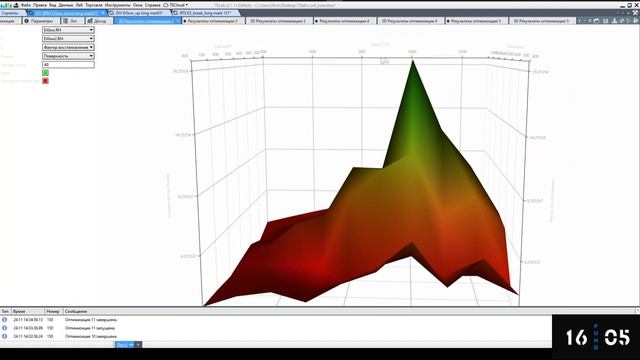This screenshot has height=360, width=640.
Task: Open the Фактор восстановления dropdown
Action: point(68,47)
